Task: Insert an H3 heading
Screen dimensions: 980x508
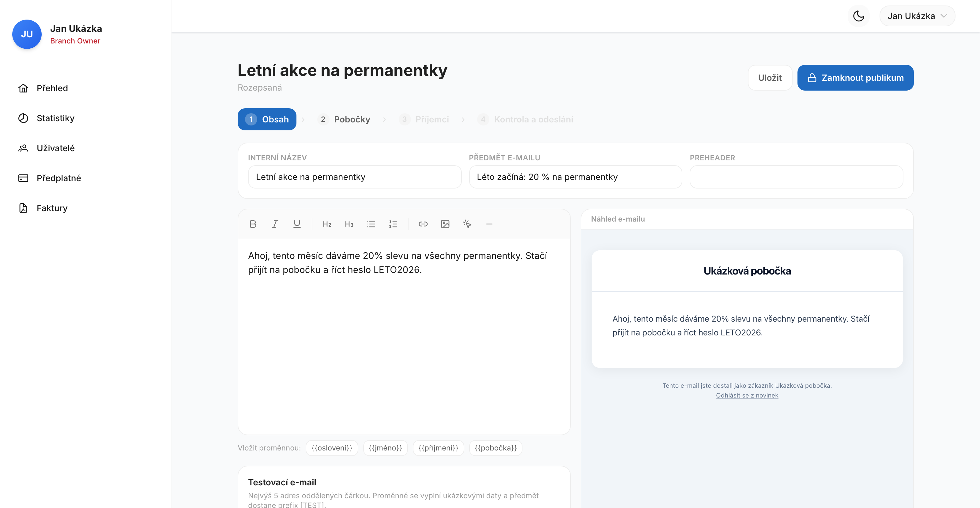Action: pyautogui.click(x=349, y=224)
